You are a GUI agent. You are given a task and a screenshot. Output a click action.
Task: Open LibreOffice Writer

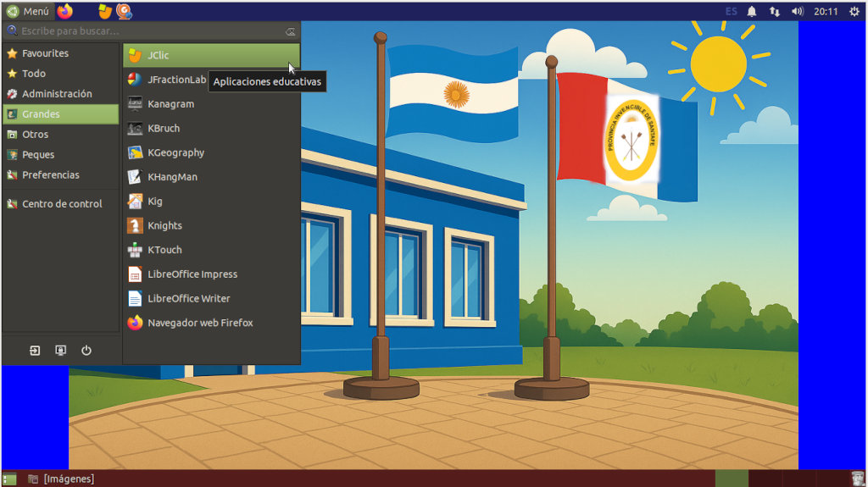(x=187, y=299)
